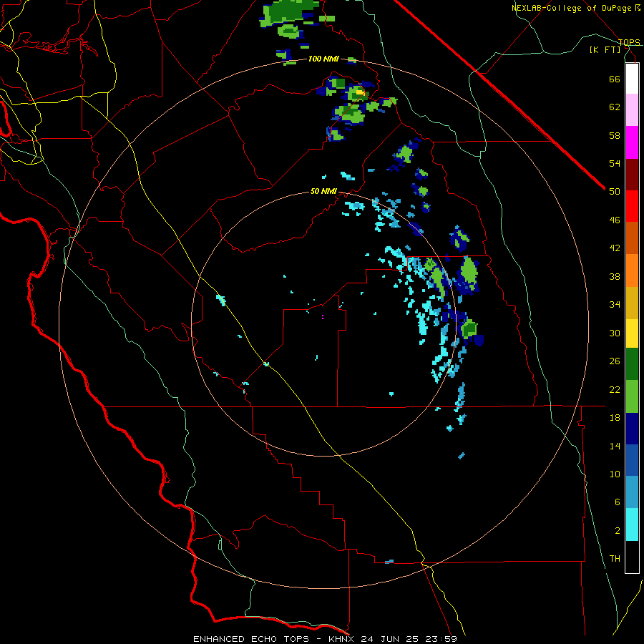The image size is (644, 644).
Task: Click the 14 legend value
Action: pos(615,446)
